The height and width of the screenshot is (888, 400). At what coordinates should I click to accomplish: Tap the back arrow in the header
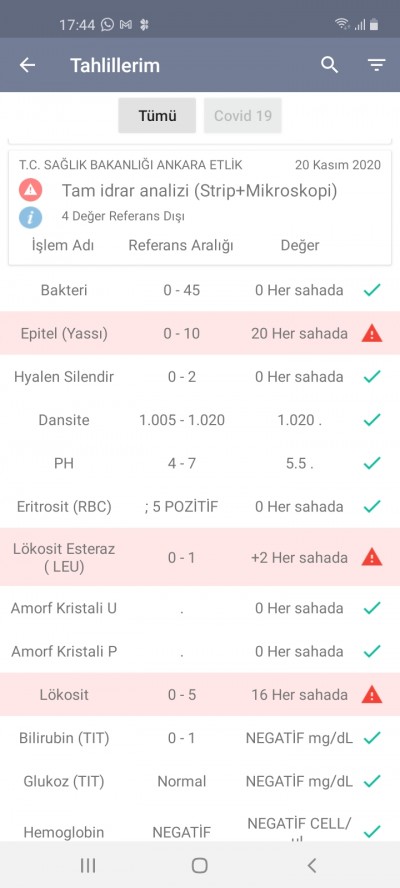click(x=27, y=65)
